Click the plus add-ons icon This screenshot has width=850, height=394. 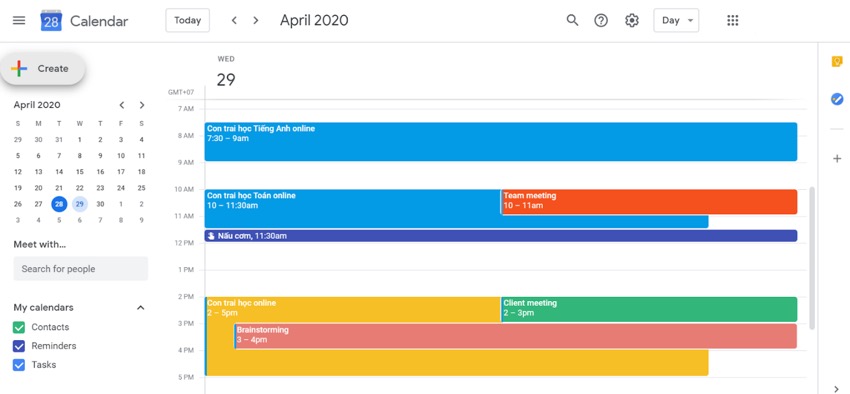point(837,158)
